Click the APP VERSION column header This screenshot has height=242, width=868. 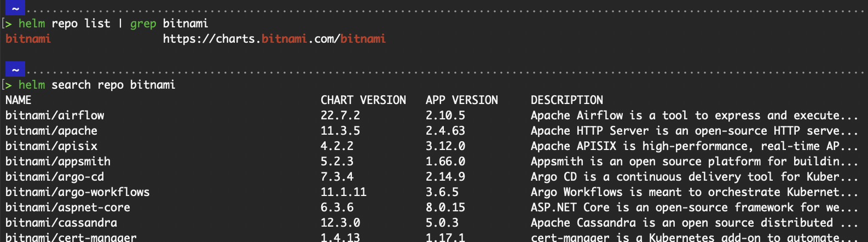[x=462, y=100]
